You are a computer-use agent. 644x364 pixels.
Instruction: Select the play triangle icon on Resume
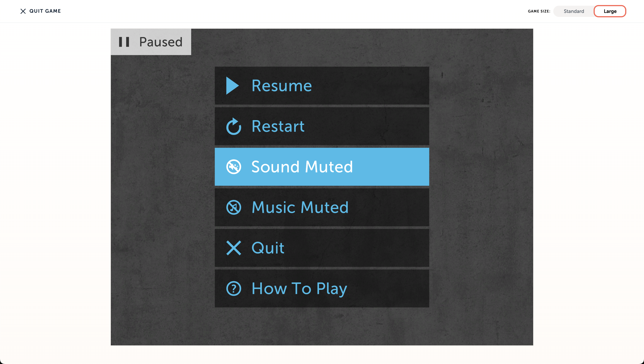232,85
